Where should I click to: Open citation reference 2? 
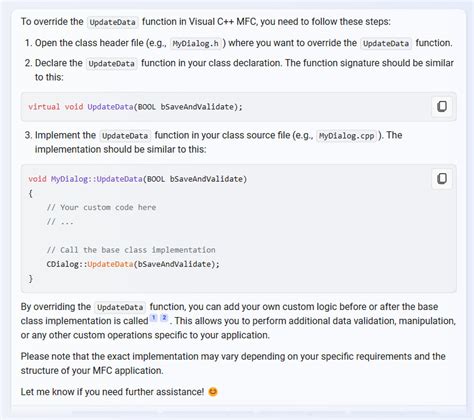(164, 318)
